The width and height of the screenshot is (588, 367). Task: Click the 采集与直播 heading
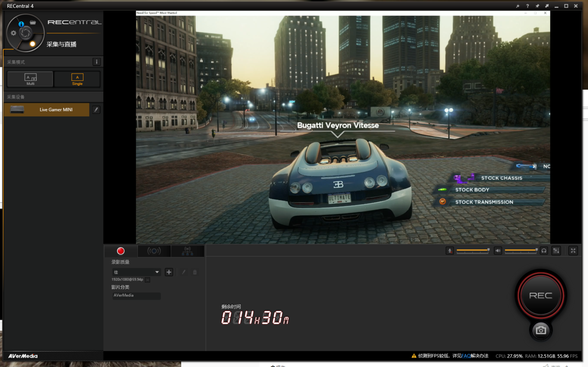pyautogui.click(x=62, y=44)
